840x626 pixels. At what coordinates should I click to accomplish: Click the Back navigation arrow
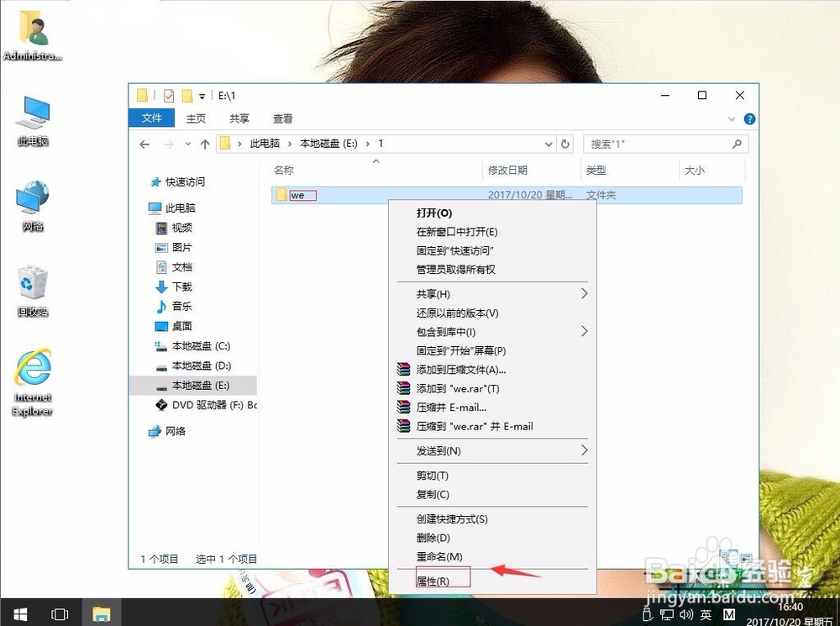(x=144, y=145)
